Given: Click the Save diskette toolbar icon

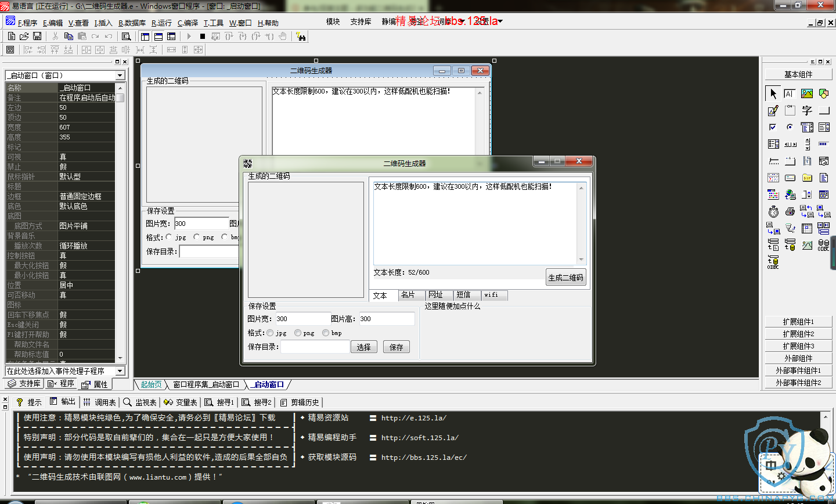Looking at the screenshot, I should tap(37, 36).
